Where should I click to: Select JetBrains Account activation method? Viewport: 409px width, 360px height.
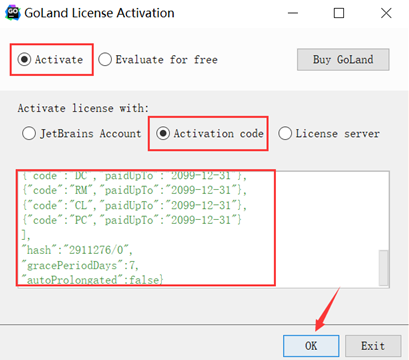pyautogui.click(x=82, y=134)
